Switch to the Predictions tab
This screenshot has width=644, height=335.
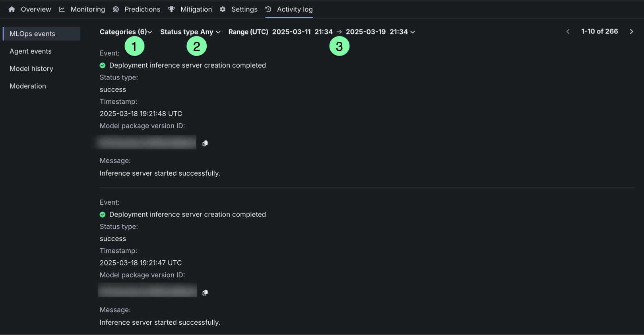pos(142,9)
